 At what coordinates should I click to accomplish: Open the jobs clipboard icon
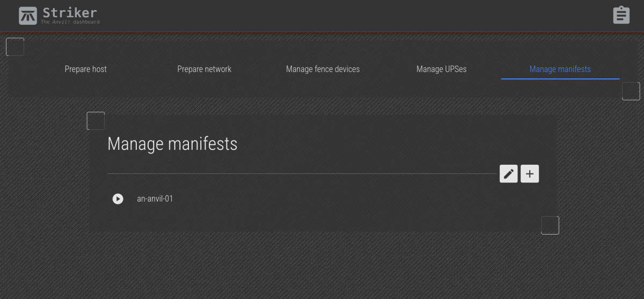coord(621,15)
